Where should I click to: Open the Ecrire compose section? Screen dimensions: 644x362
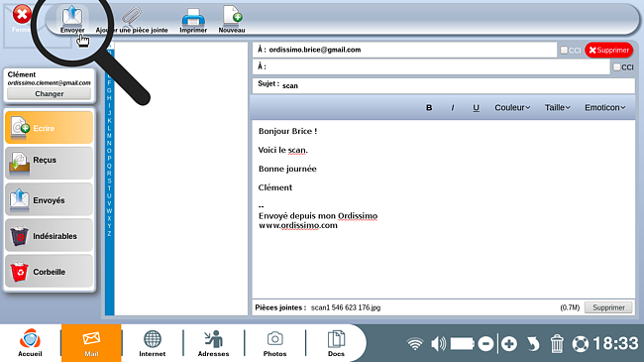click(x=49, y=128)
